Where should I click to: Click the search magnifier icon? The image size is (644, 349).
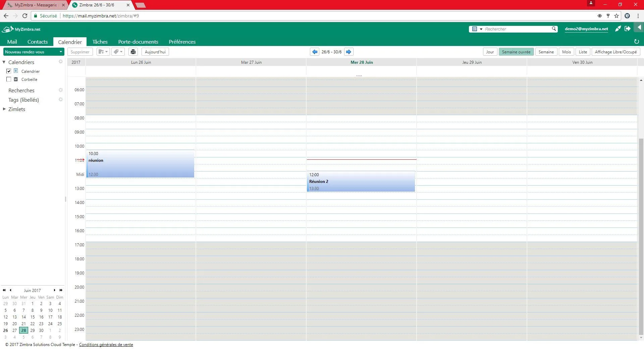click(x=554, y=29)
